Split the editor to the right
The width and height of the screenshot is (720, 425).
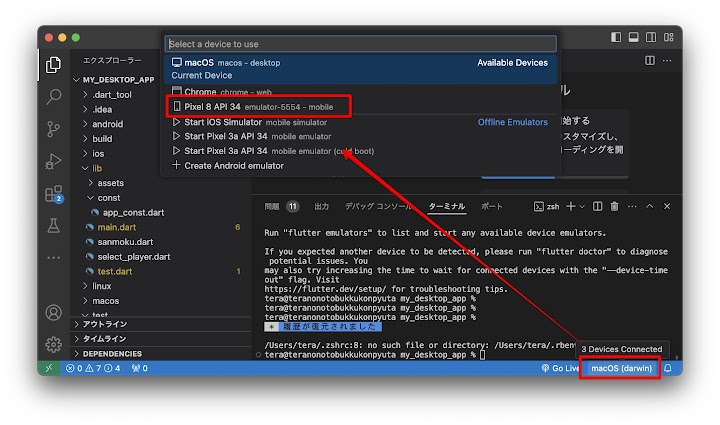(650, 61)
